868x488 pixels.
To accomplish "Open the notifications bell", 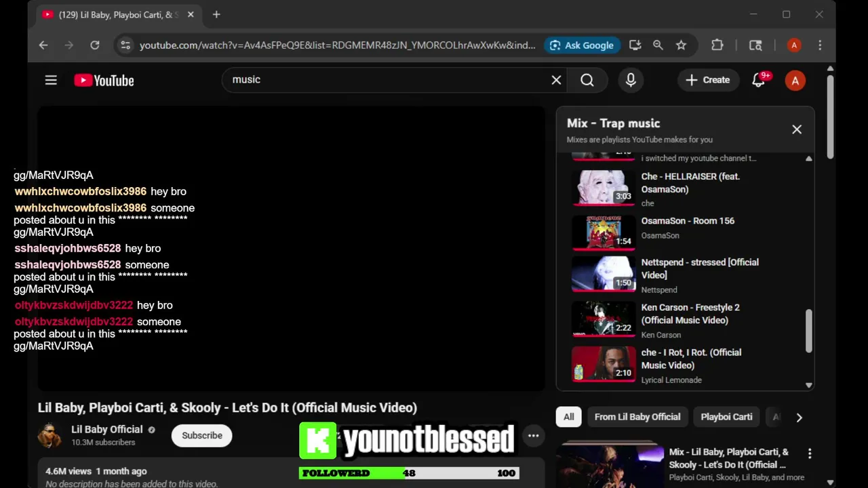I will coord(759,80).
